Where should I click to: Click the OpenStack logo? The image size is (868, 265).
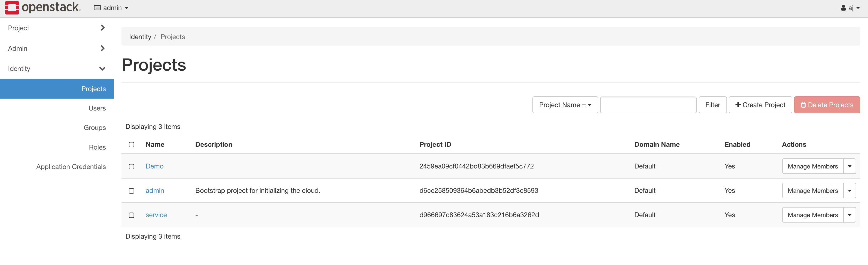[43, 8]
